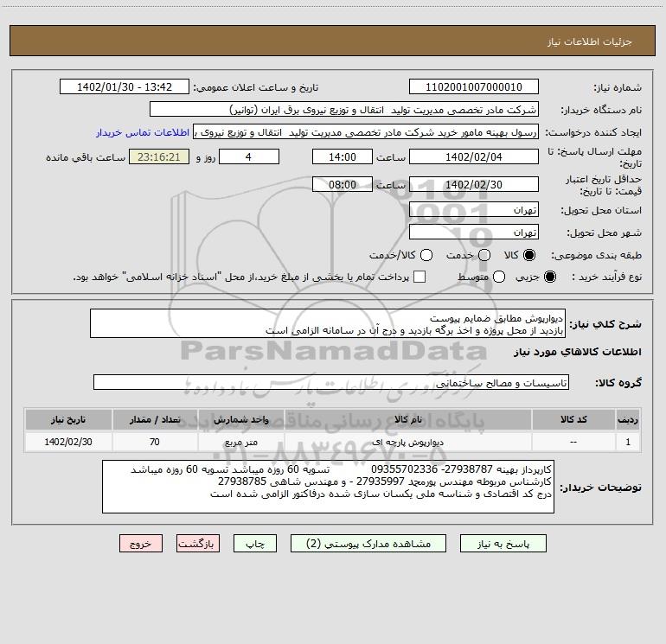This screenshot has height=644, width=666.
Task: Click the item name دیوارپوش پارچه ای cell
Action: [x=408, y=442]
